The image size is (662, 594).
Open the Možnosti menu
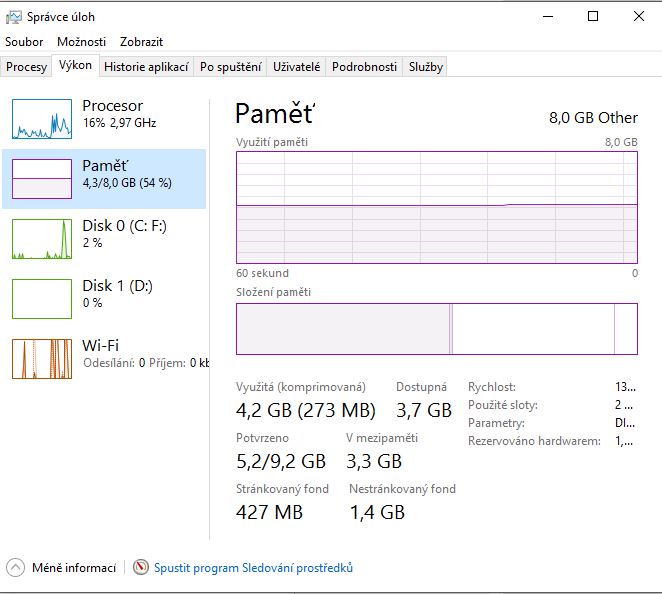click(81, 42)
